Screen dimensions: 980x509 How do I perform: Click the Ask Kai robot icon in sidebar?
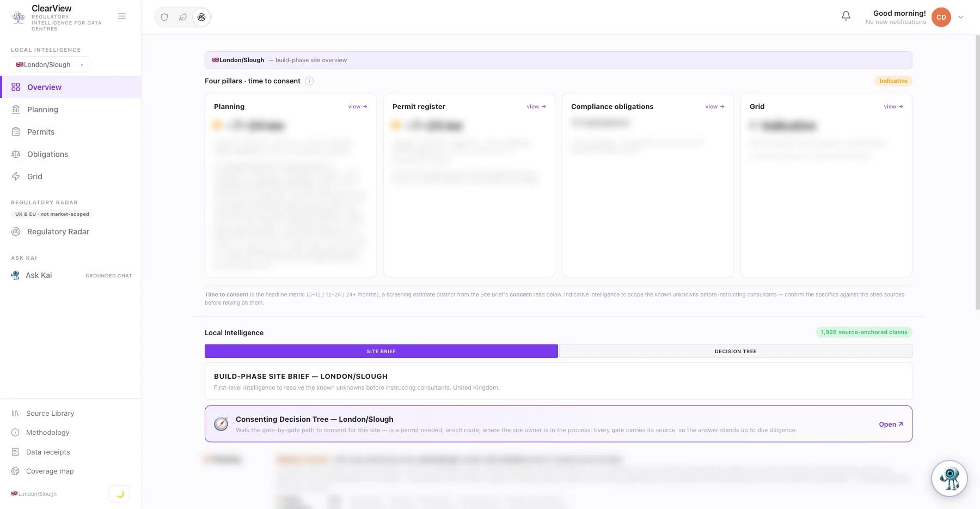point(15,275)
